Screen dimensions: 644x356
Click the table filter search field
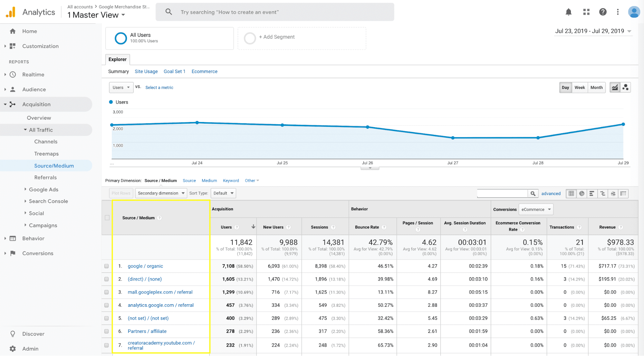pyautogui.click(x=502, y=193)
